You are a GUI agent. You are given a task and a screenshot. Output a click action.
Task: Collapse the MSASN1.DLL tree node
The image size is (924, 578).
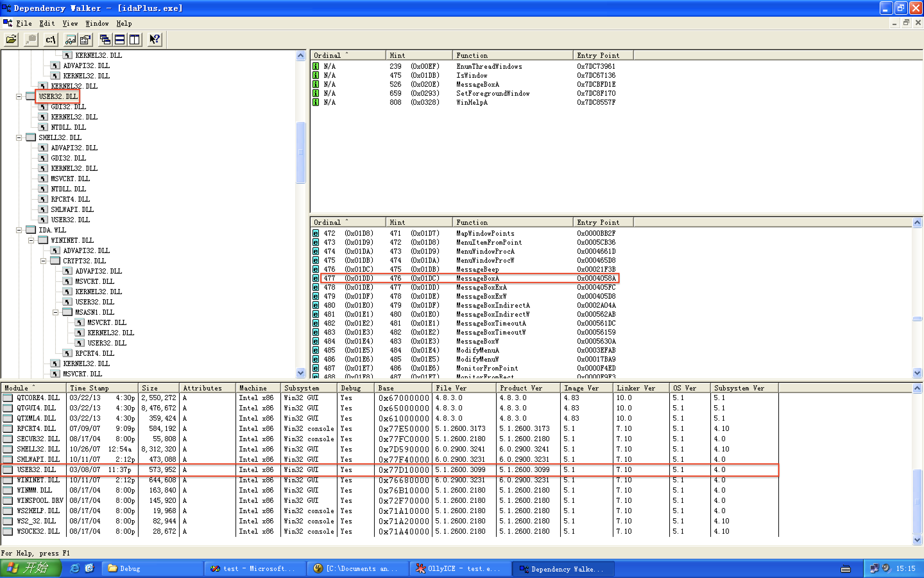click(56, 312)
